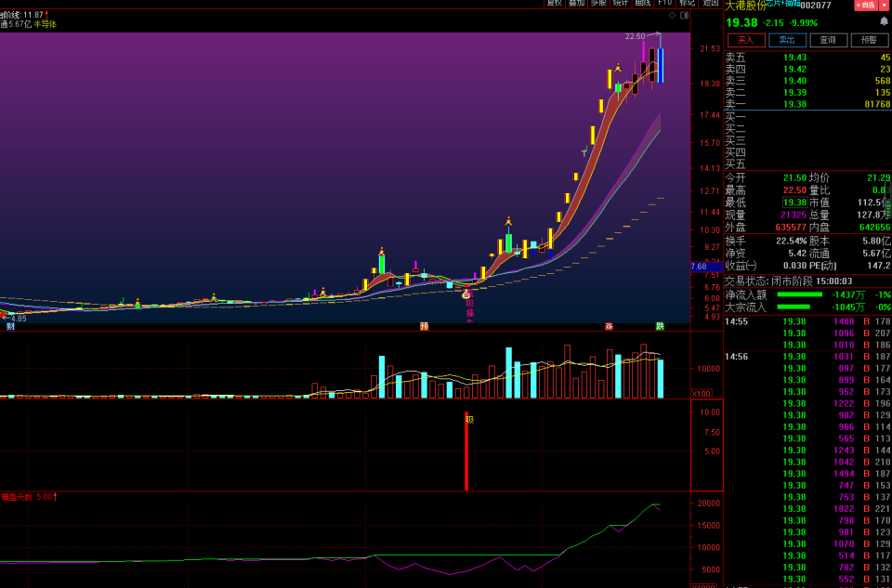
Task: Click the 叠加 toolbar item
Action: [x=576, y=3]
